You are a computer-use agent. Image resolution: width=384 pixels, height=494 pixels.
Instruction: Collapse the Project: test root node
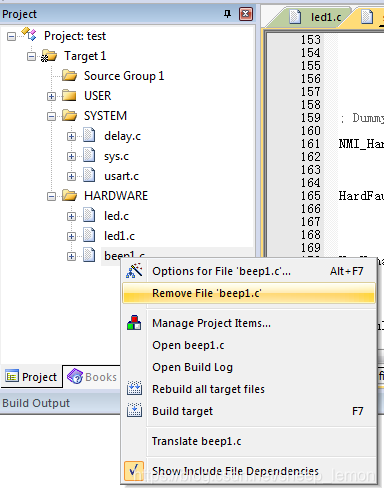(x=11, y=36)
